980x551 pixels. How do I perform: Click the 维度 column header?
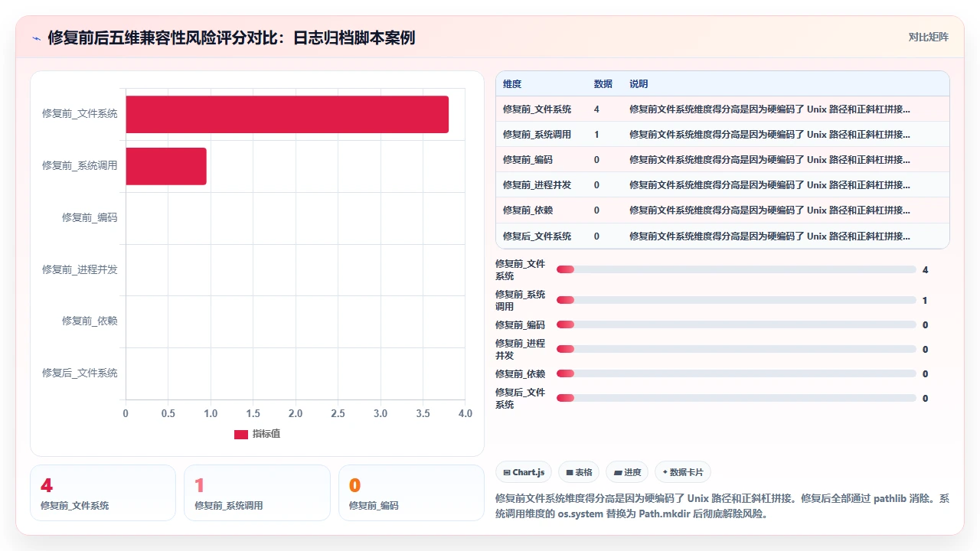pos(512,83)
